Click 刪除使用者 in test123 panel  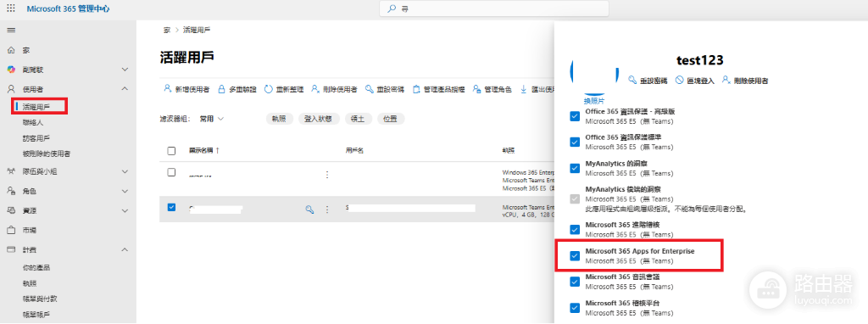coord(744,81)
